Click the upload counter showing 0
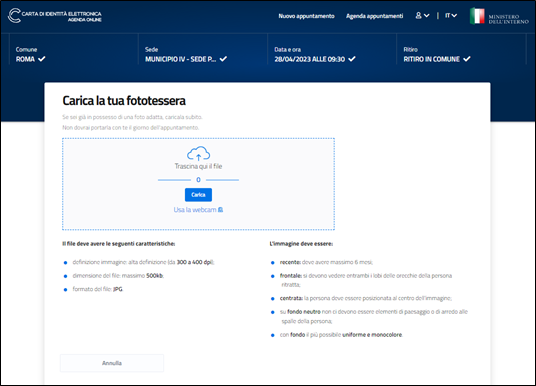536x386 pixels. [x=198, y=180]
